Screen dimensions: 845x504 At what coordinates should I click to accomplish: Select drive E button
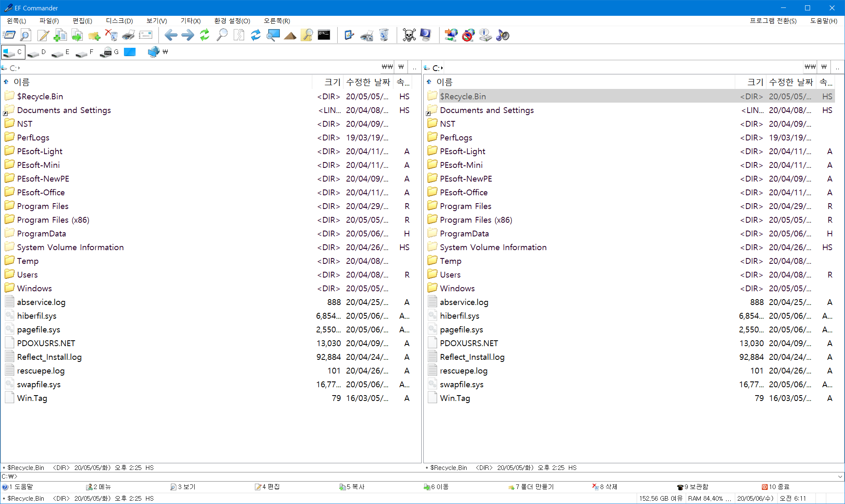62,52
